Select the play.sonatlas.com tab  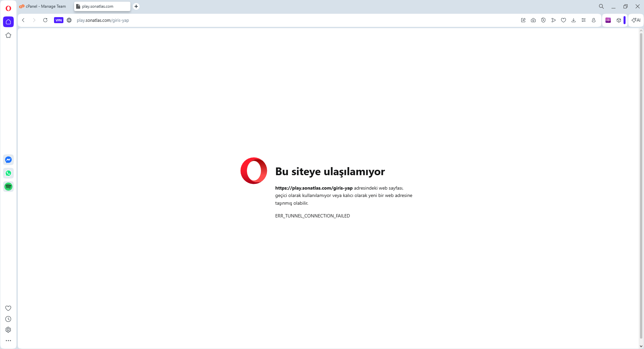(102, 6)
